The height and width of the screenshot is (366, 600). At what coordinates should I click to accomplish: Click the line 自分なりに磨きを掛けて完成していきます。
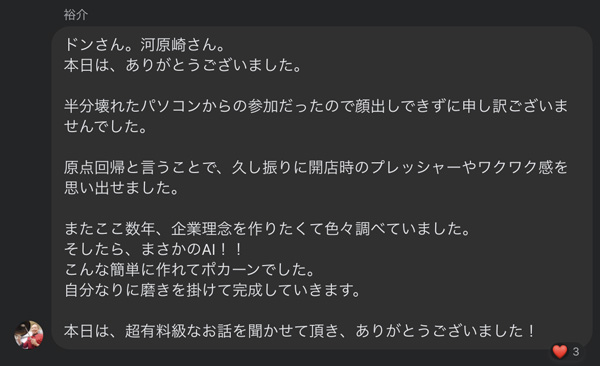pyautogui.click(x=212, y=290)
